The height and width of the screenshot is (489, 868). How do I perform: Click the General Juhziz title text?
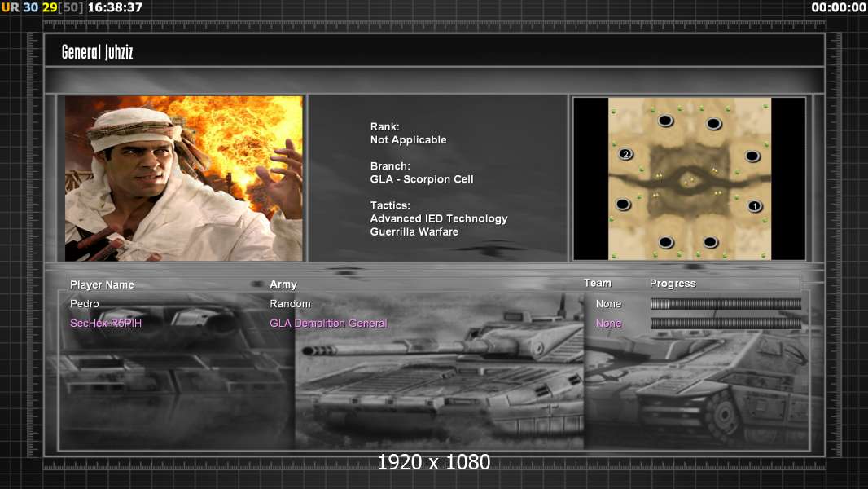[x=98, y=52]
